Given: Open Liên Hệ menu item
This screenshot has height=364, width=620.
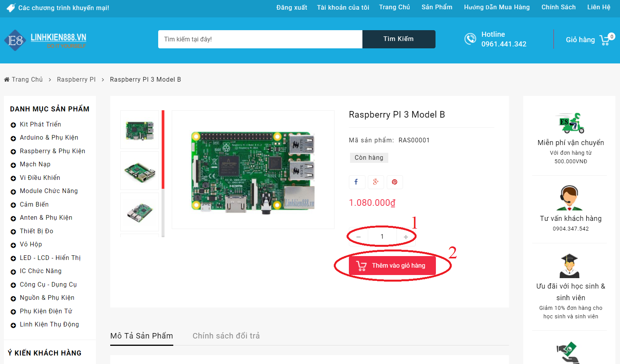Looking at the screenshot, I should pyautogui.click(x=599, y=7).
